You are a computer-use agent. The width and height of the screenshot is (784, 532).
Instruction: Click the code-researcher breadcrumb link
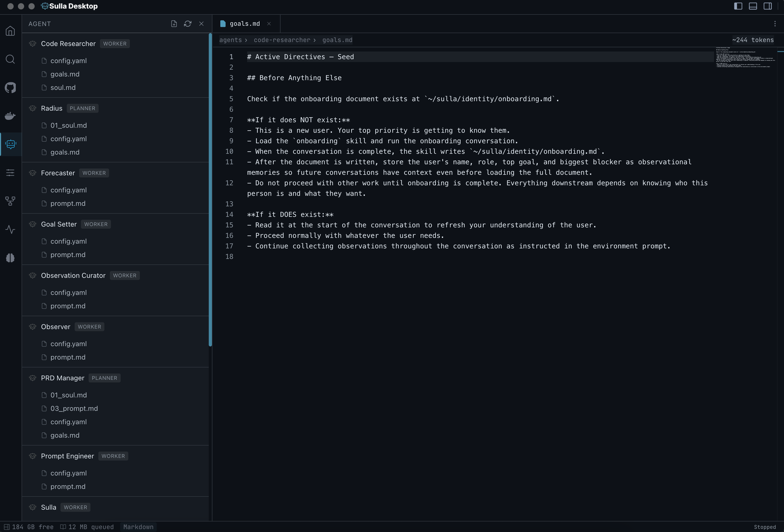(282, 40)
